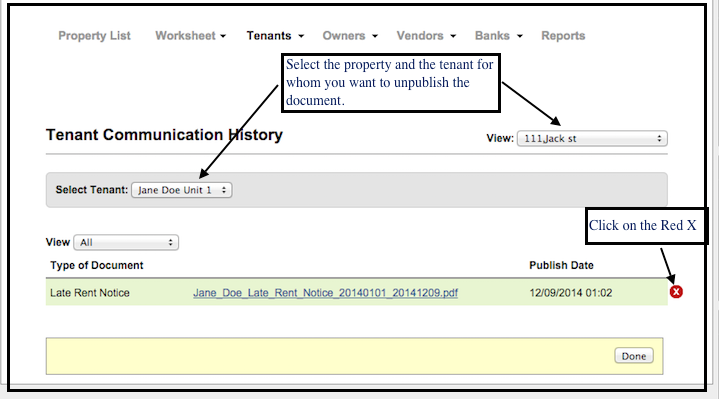
Task: Click the Publish Date column header
Action: [x=561, y=265]
